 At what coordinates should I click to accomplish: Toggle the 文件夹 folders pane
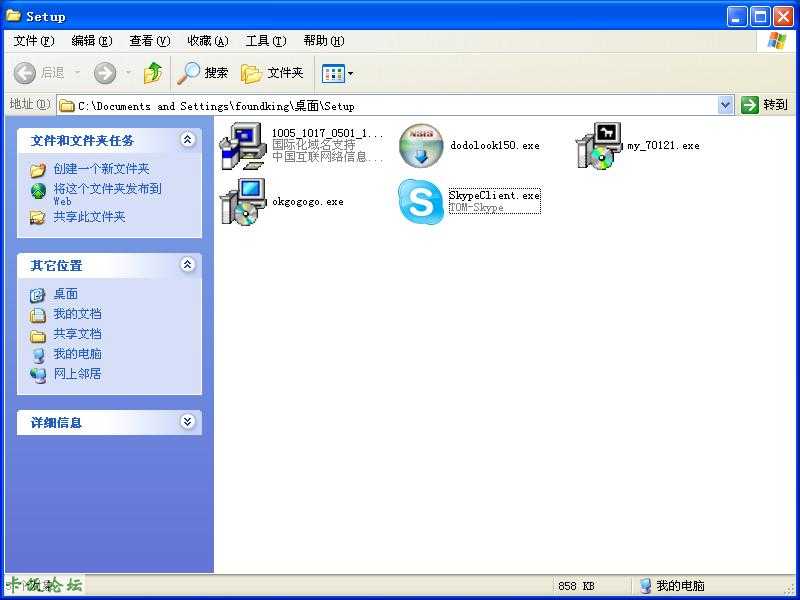click(x=272, y=73)
